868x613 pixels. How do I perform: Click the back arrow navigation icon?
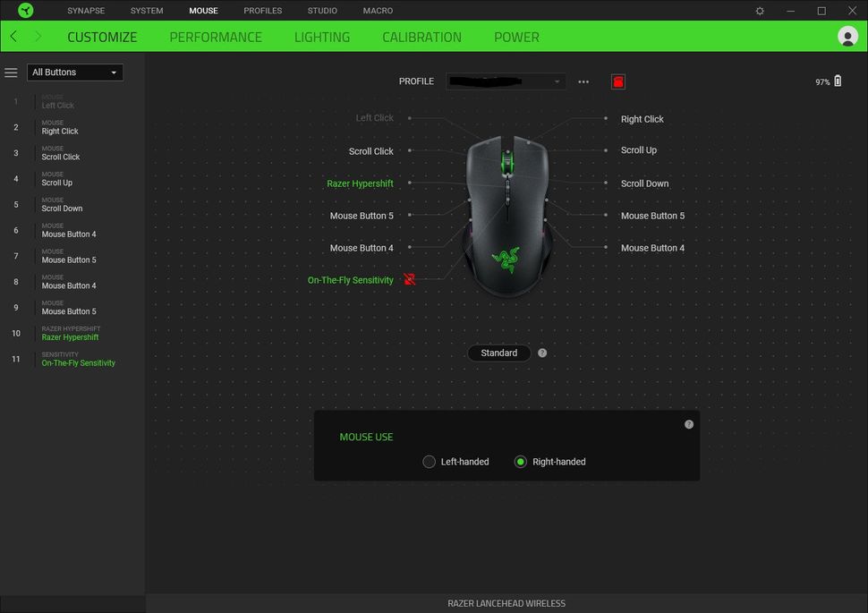pos(13,37)
